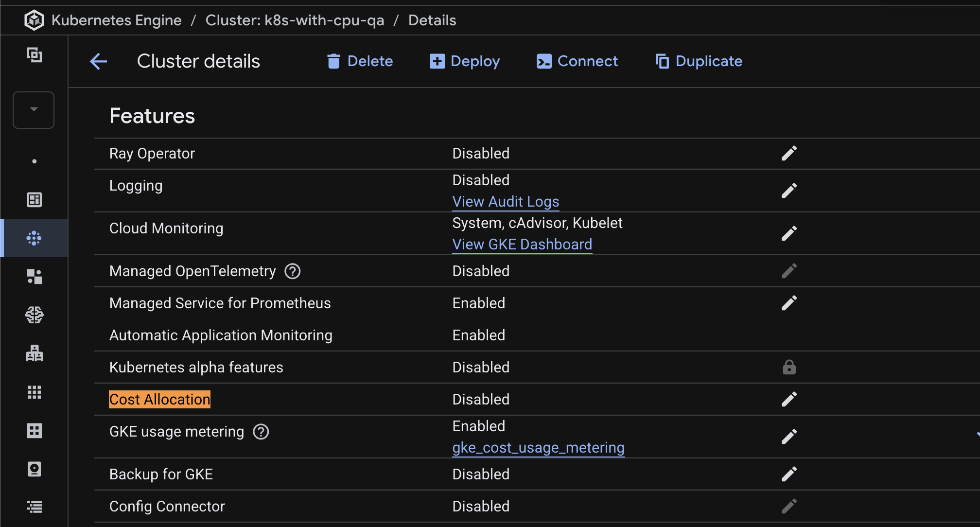Edit the GKE usage metering setting
This screenshot has height=527, width=980.
tap(788, 437)
